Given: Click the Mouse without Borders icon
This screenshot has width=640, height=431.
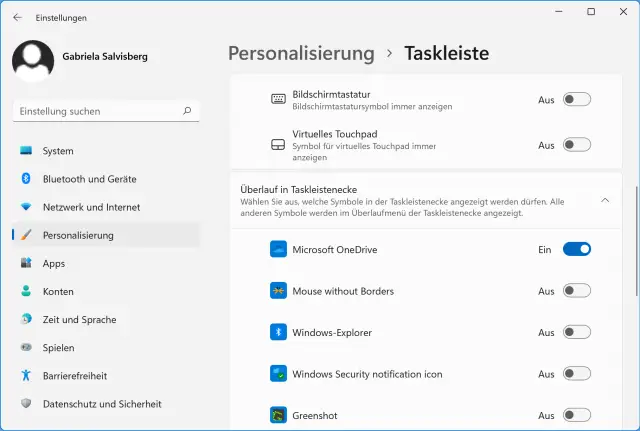Looking at the screenshot, I should click(278, 291).
